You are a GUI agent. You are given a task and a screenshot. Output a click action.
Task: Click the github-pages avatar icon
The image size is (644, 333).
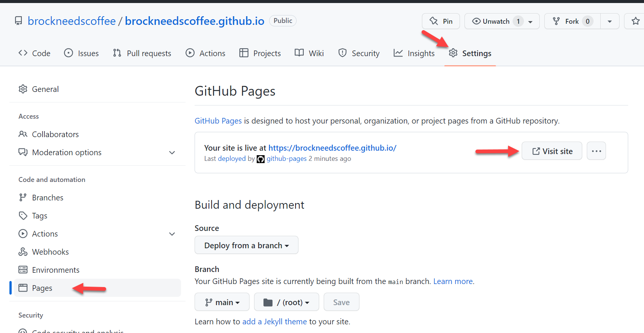[x=260, y=159]
